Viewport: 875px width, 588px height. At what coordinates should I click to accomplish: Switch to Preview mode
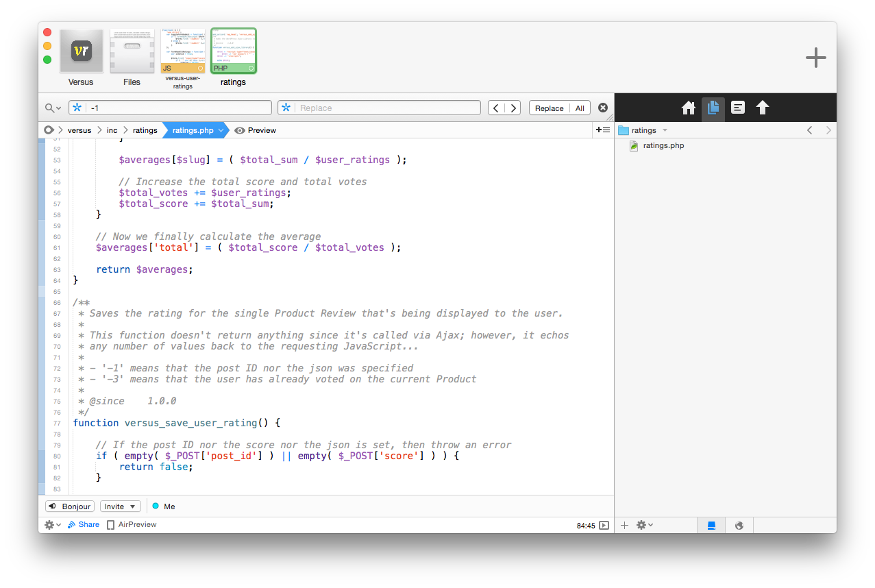256,130
